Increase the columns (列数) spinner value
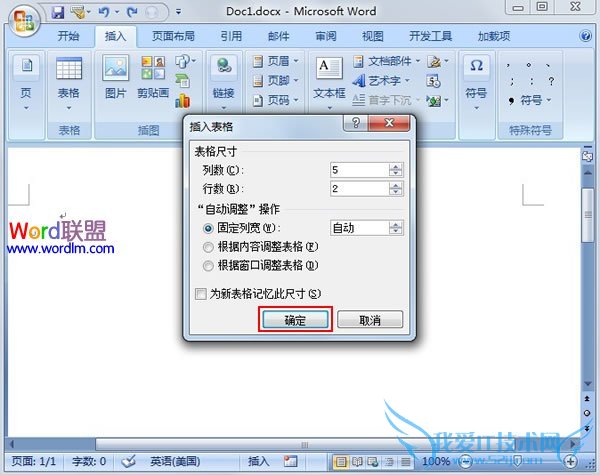This screenshot has width=600, height=475. click(x=396, y=166)
